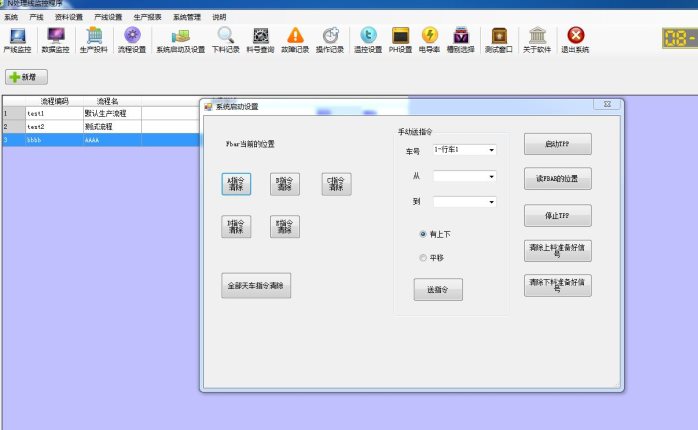The height and width of the screenshot is (430, 698).
Task: Select the 有上下 radio button
Action: click(x=423, y=233)
